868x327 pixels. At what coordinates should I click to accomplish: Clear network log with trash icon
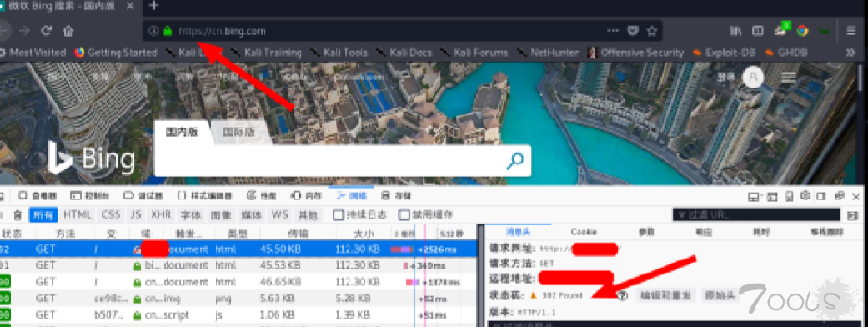coord(18,214)
